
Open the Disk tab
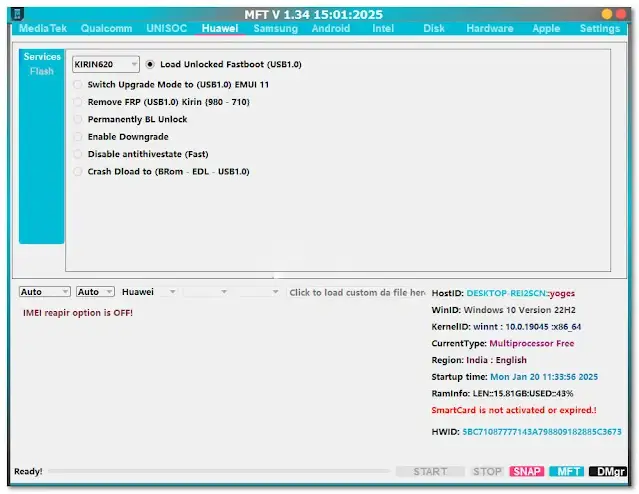[434, 28]
